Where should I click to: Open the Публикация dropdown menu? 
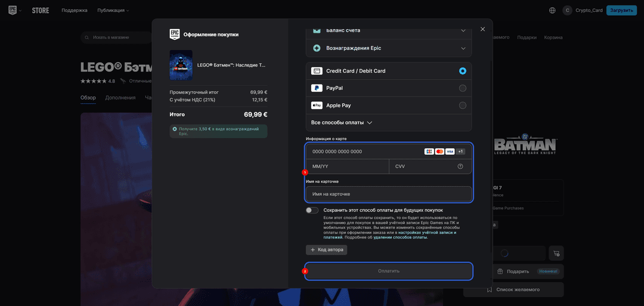click(x=113, y=10)
